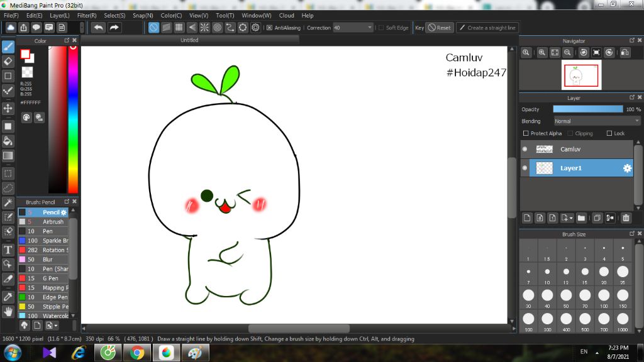Select the Text tool

8,250
